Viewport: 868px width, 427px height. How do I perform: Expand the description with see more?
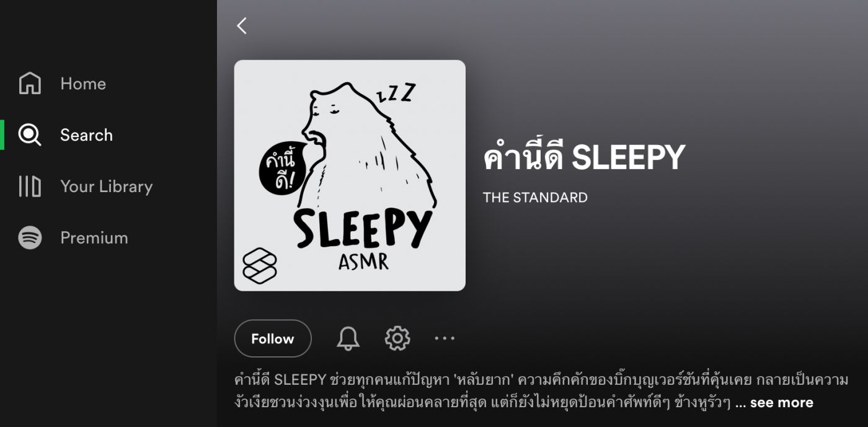pyautogui.click(x=781, y=403)
